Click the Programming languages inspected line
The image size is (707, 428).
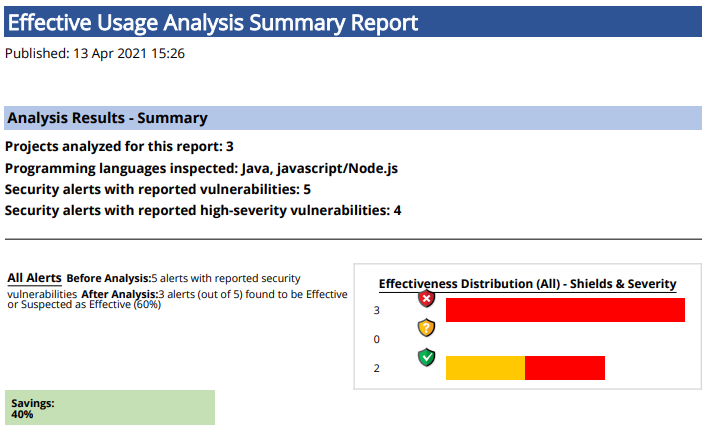[201, 168]
